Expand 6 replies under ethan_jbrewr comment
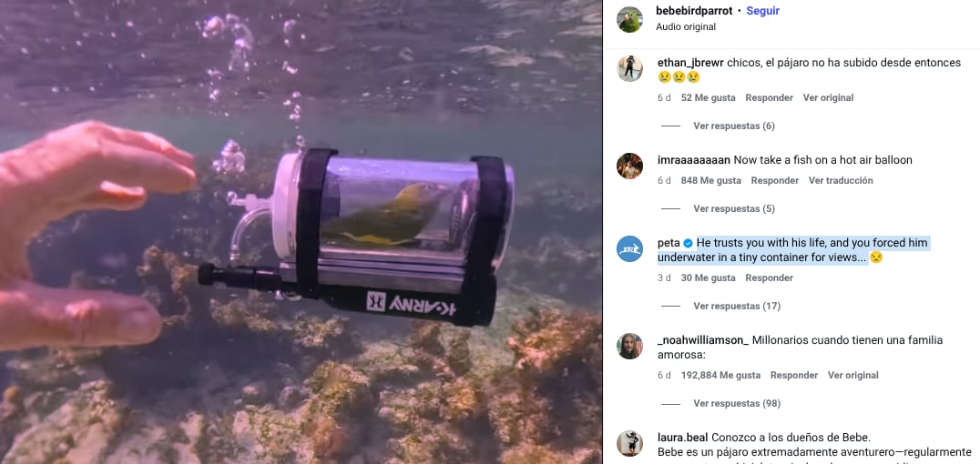Image resolution: width=980 pixels, height=464 pixels. point(734,126)
